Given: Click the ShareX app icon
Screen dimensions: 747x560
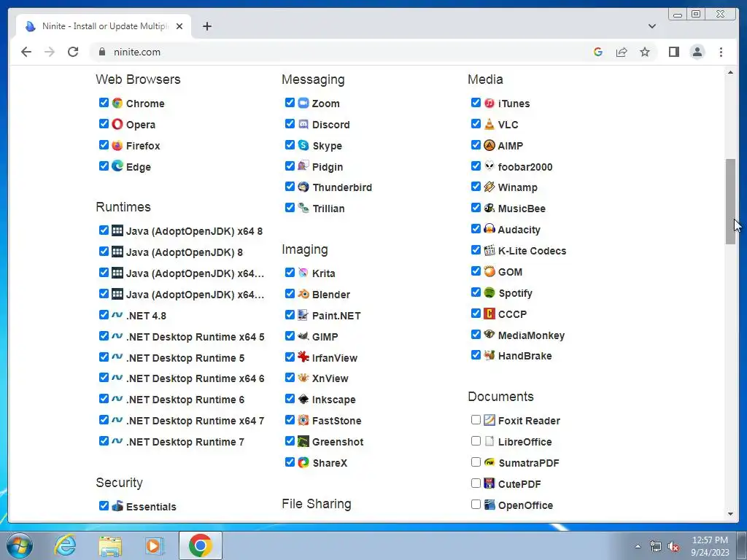Looking at the screenshot, I should (303, 462).
